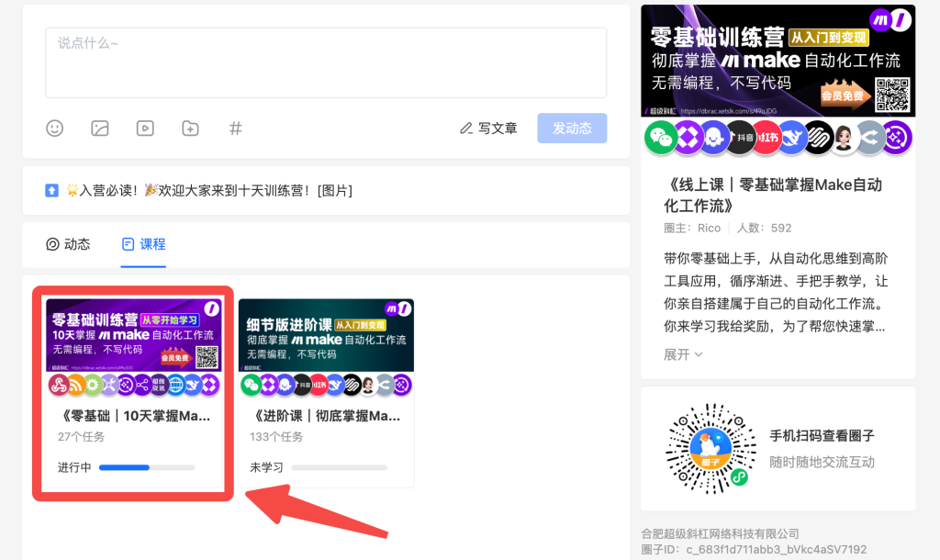Switch to the 动态 tab
Screen dimensions: 940x560
pyautogui.click(x=67, y=244)
